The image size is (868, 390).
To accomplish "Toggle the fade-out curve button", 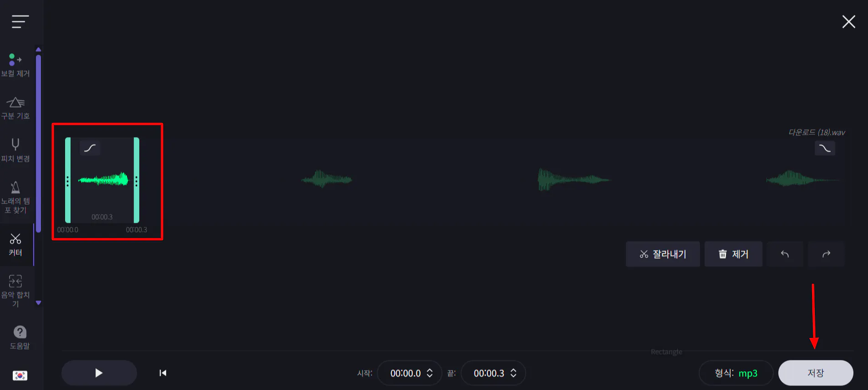I will click(825, 148).
